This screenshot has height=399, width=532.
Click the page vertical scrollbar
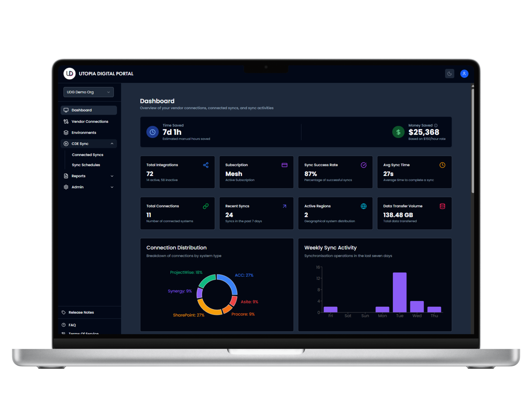point(473,141)
